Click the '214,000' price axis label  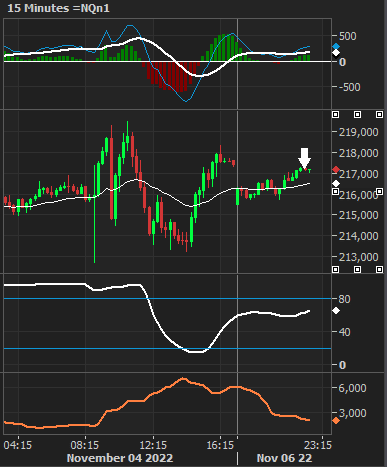tap(359, 236)
